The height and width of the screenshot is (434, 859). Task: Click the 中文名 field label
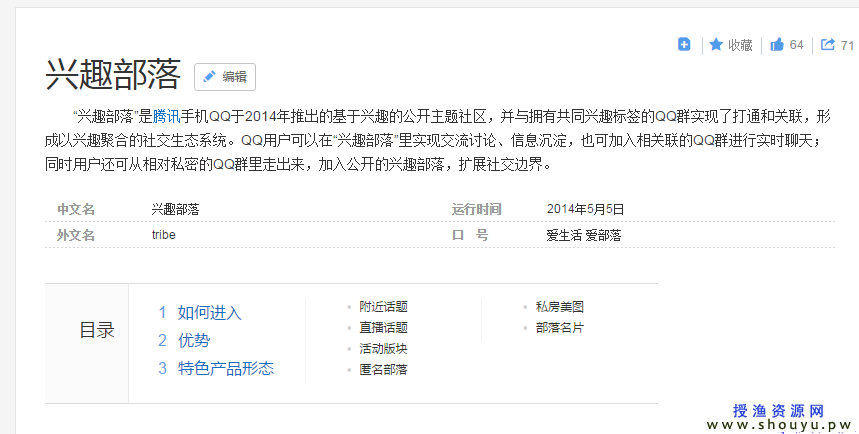[x=76, y=209]
